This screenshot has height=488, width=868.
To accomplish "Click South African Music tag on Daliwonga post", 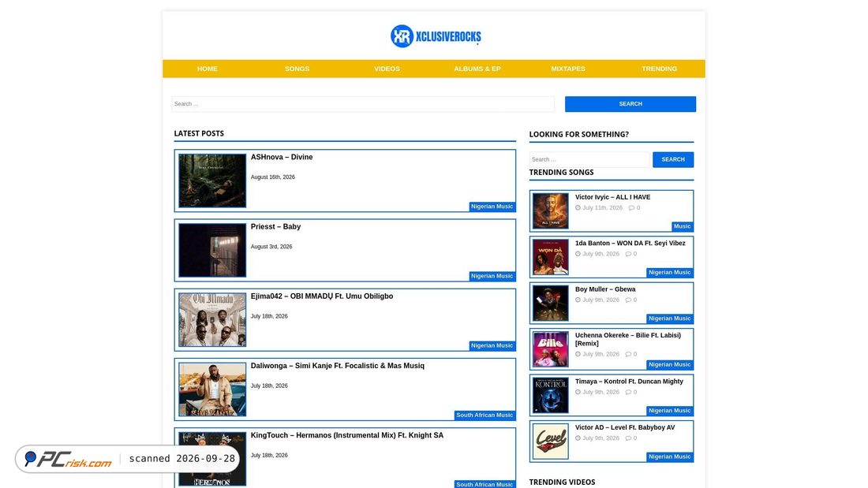I will (485, 415).
